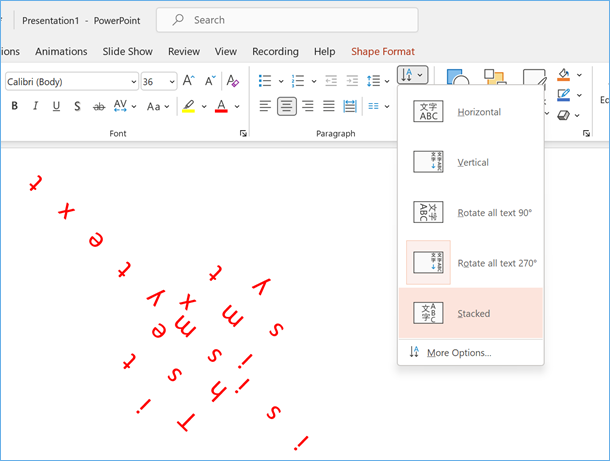
Task: Toggle bold formatting
Action: coord(14,106)
